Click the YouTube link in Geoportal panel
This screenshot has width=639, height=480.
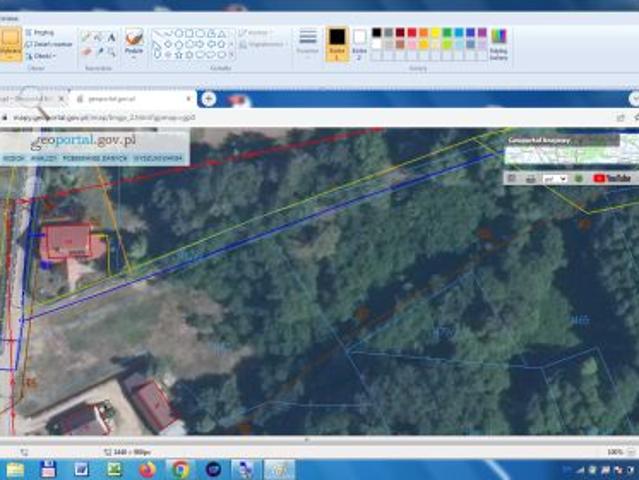pyautogui.click(x=612, y=178)
